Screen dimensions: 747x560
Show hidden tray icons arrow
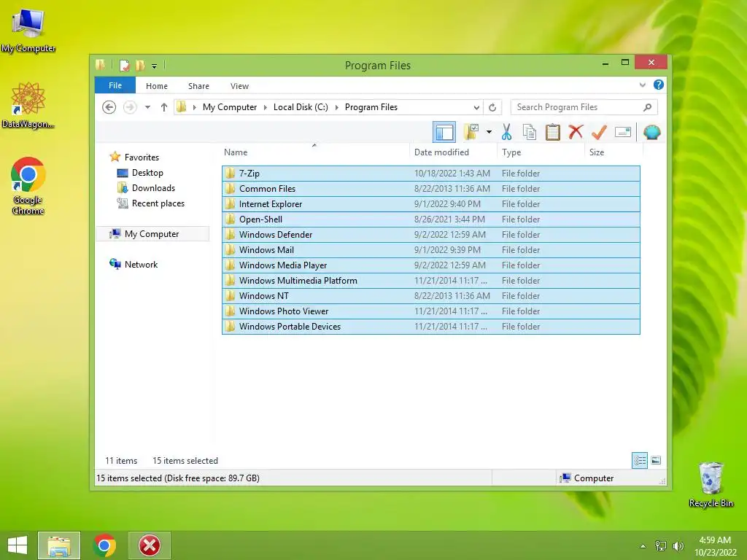tap(643, 546)
